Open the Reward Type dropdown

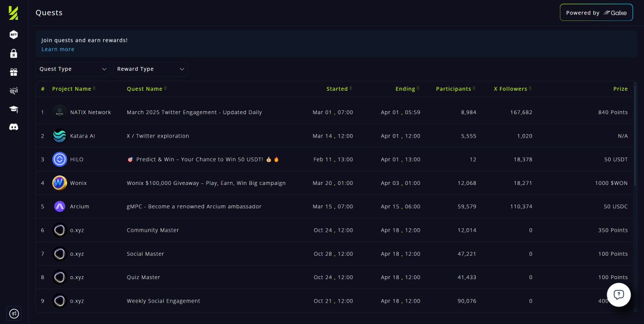150,69
